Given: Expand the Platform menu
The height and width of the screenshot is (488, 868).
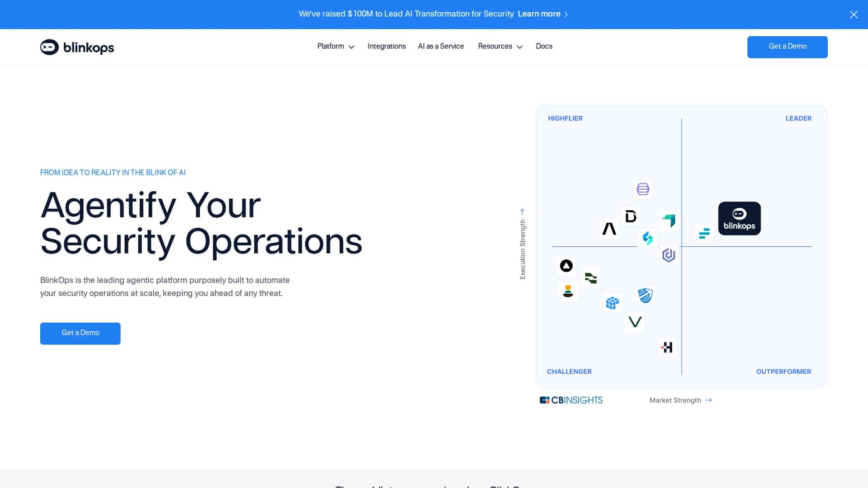Looking at the screenshot, I should pyautogui.click(x=335, y=47).
